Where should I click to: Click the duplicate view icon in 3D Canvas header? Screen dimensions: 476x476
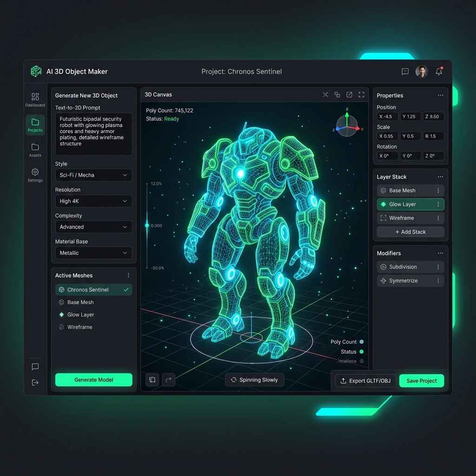(x=337, y=95)
